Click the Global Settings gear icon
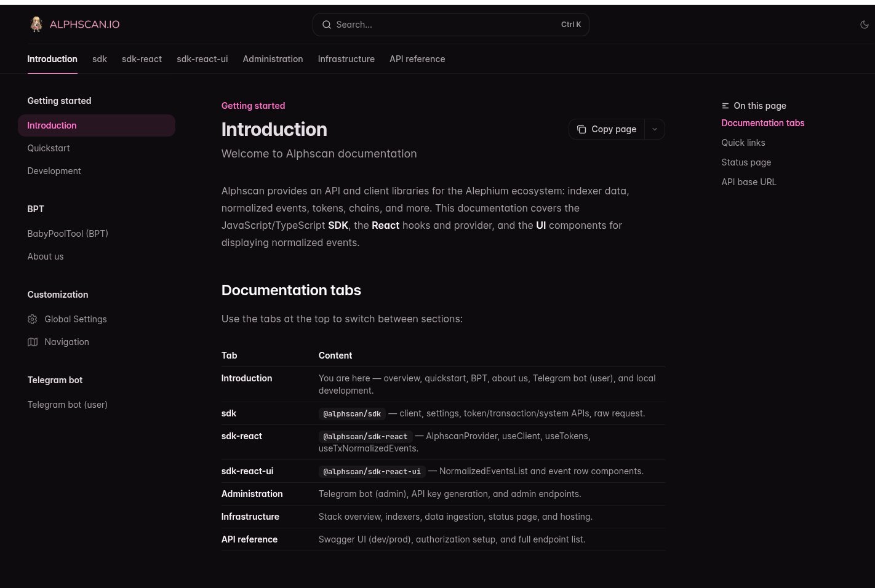Viewport: 875px width, 588px height. 33,319
